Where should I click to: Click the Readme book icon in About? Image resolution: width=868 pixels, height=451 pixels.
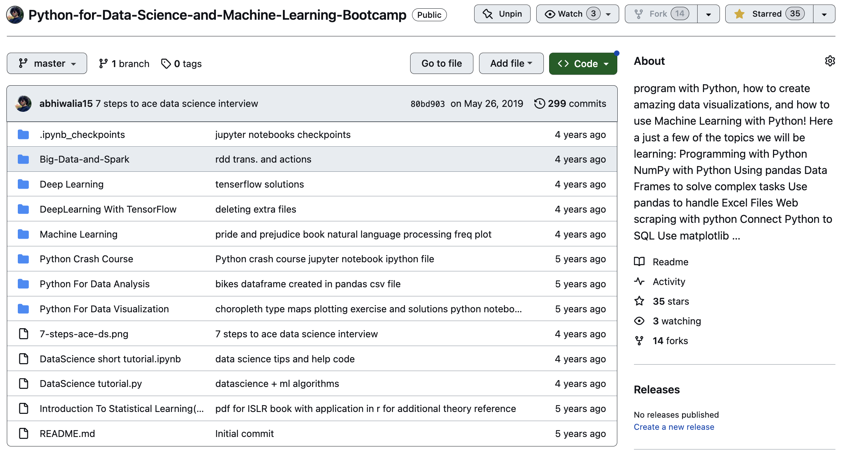(639, 262)
